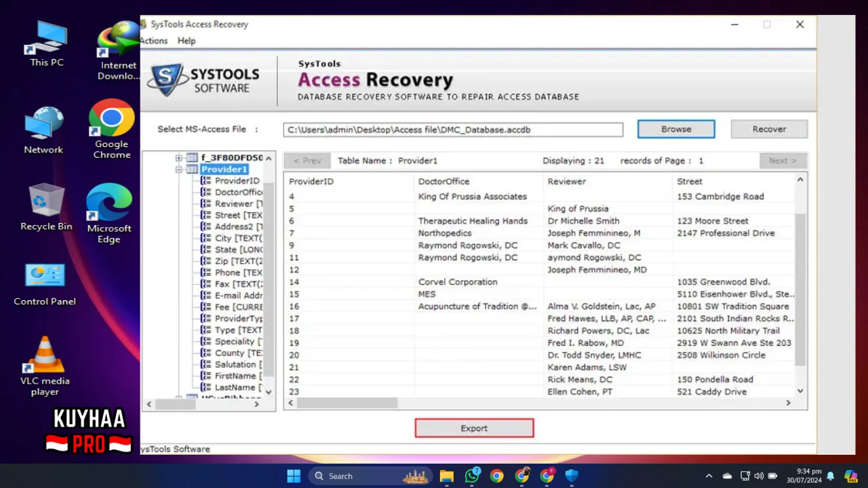Select the Reviewer field icon in tree
Screen dimensions: 868x488
tap(206, 204)
